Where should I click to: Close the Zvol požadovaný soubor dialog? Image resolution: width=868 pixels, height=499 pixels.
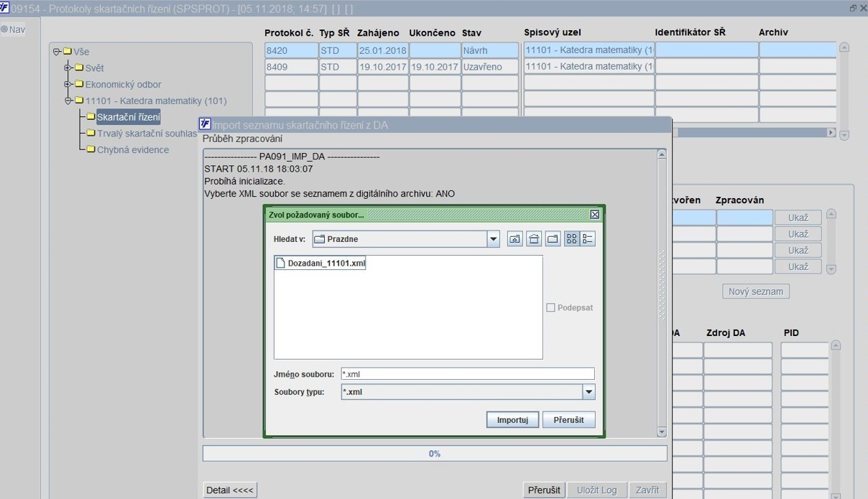[x=594, y=214]
